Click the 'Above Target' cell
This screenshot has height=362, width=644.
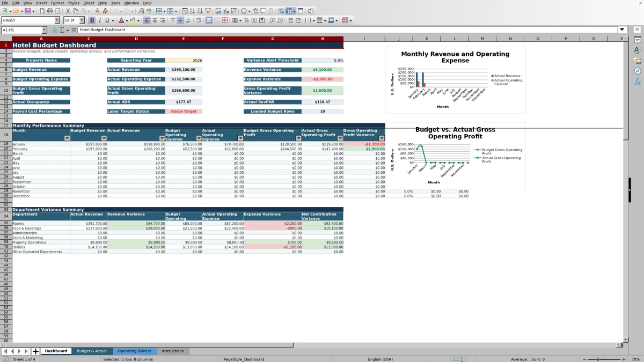point(184,112)
